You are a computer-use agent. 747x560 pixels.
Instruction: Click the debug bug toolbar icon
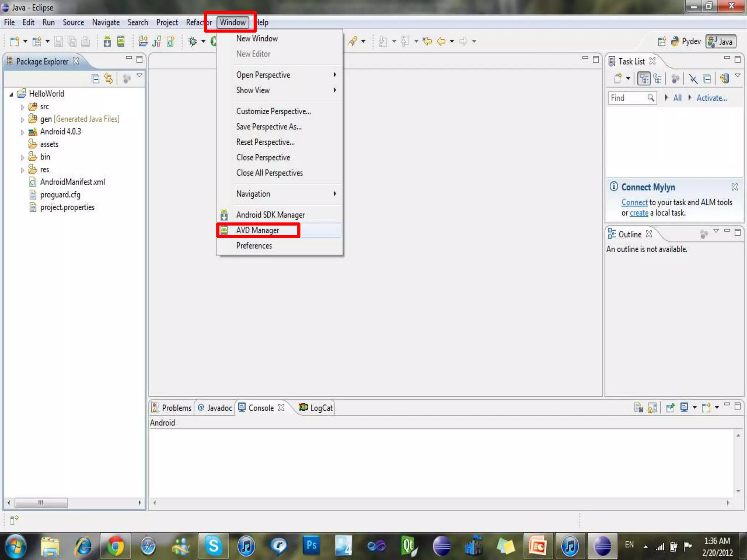(x=193, y=42)
